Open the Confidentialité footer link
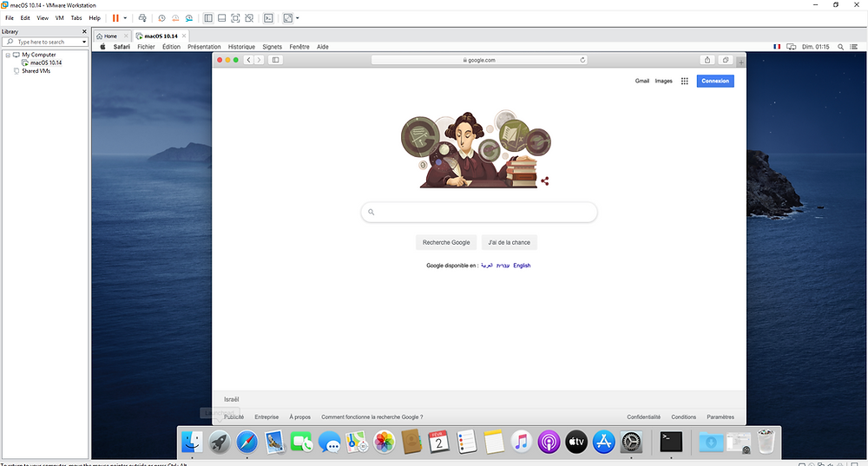 click(643, 417)
